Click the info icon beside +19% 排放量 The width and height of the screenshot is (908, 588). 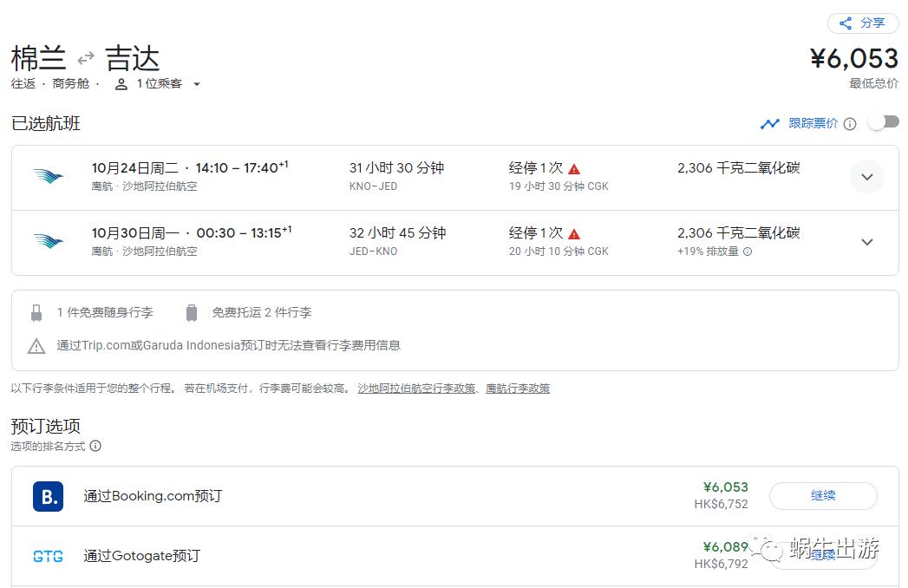748,252
